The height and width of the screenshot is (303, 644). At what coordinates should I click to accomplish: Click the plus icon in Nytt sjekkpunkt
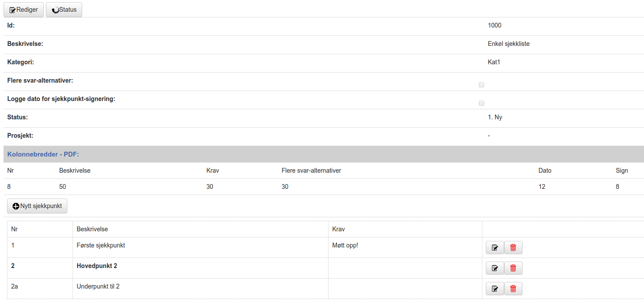point(16,206)
